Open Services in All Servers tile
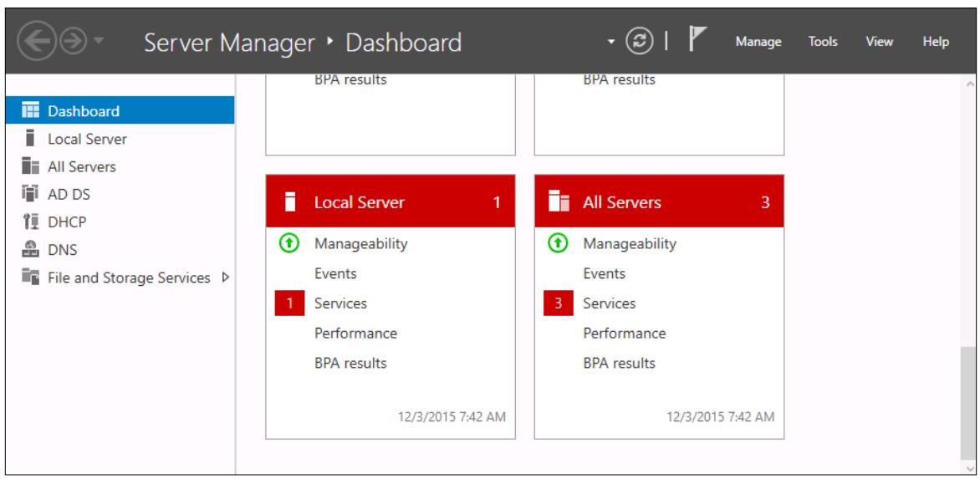Screen dimensions: 980x479 coord(610,303)
